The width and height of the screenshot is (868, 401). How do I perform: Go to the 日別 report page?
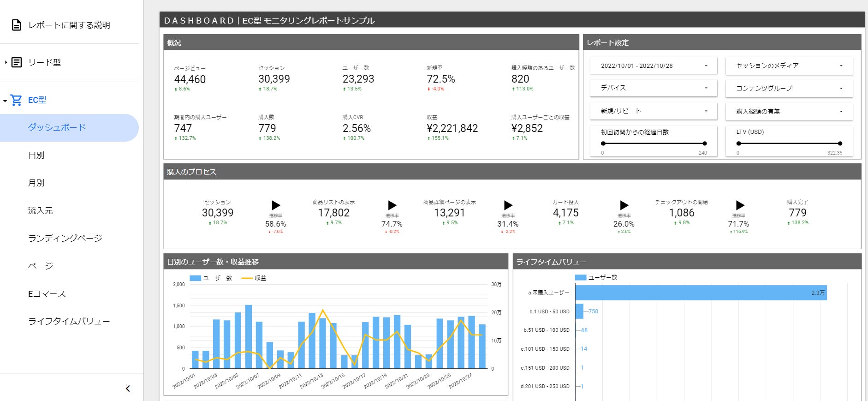[36, 155]
